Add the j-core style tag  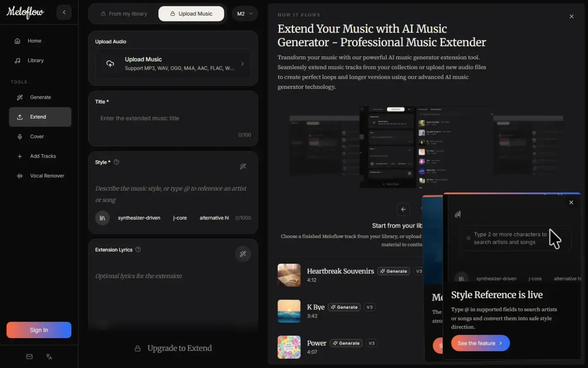[180, 218]
